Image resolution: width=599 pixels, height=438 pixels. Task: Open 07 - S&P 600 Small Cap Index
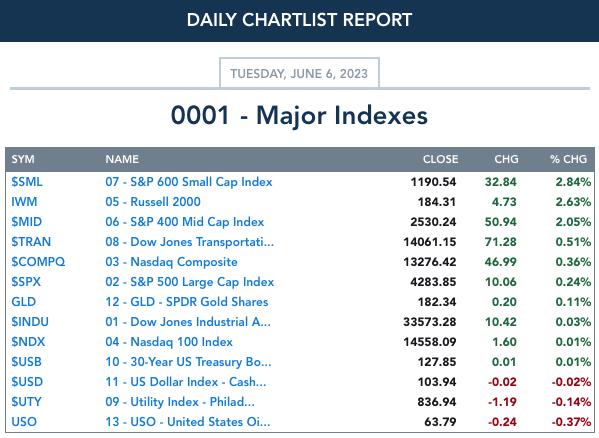pos(189,182)
